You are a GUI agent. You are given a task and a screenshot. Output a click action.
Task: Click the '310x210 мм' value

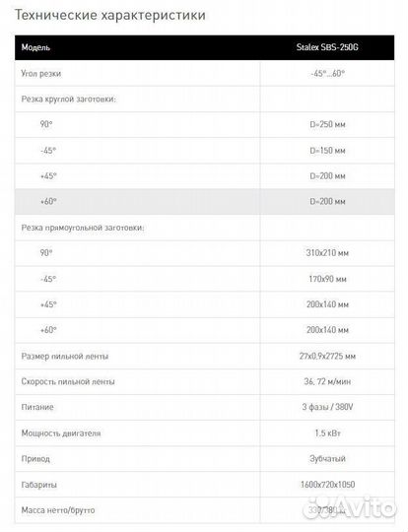click(327, 253)
